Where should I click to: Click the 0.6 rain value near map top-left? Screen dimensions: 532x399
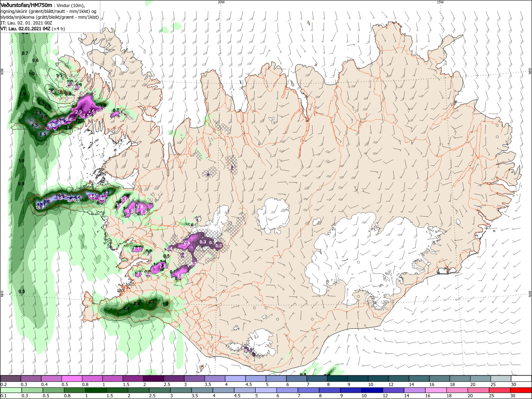(x=35, y=60)
